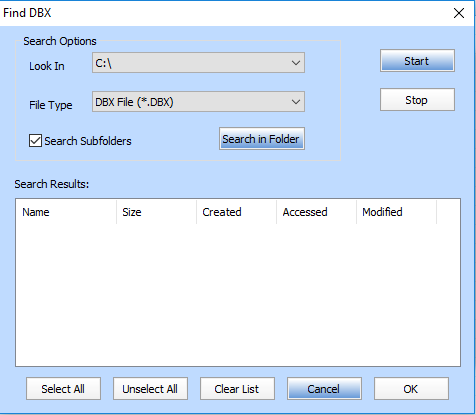Sort results by Accessed column header
The width and height of the screenshot is (476, 415).
pyautogui.click(x=317, y=212)
